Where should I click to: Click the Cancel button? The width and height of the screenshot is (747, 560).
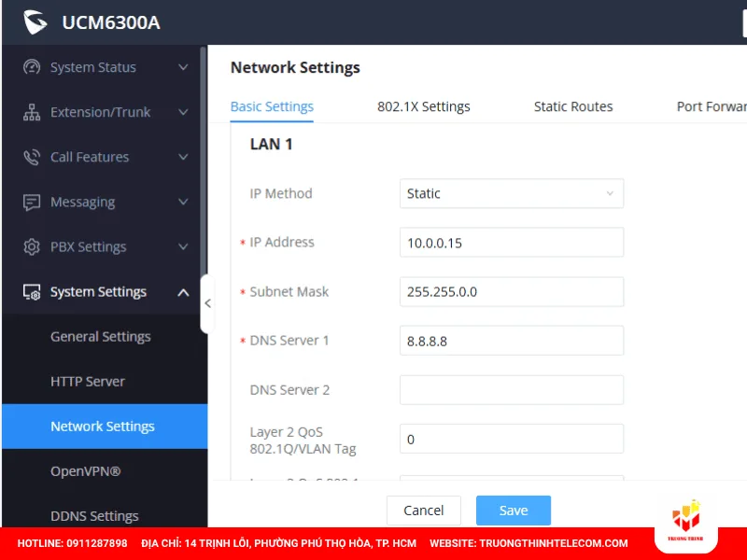pos(424,511)
